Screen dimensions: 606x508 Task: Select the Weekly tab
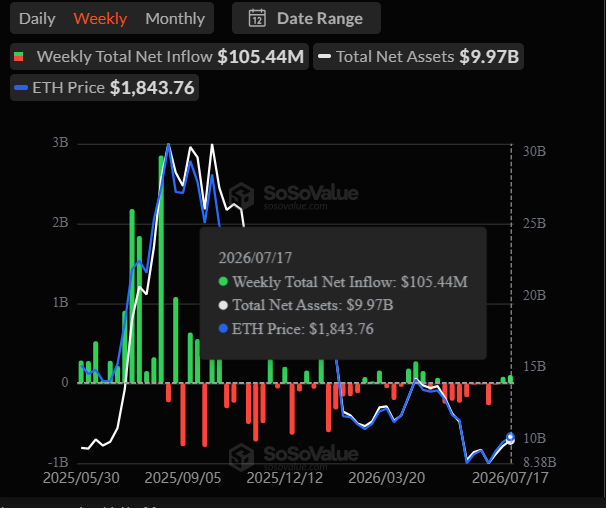100,19
